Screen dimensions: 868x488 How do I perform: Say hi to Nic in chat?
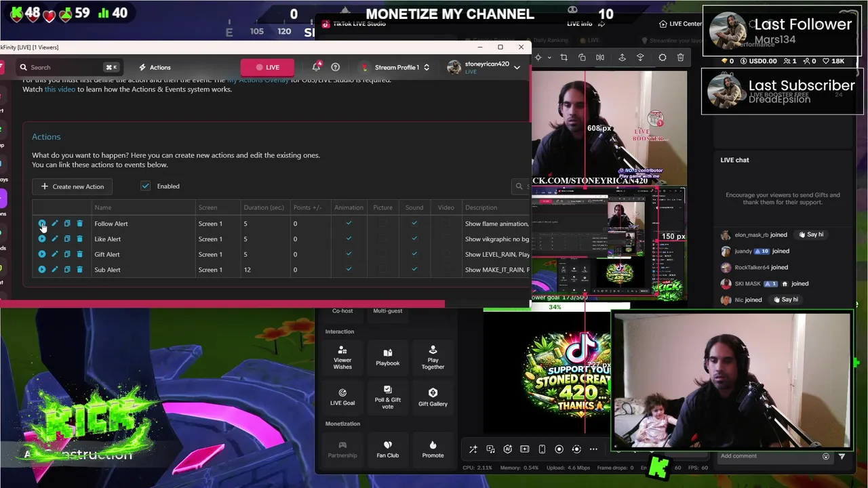(x=785, y=300)
